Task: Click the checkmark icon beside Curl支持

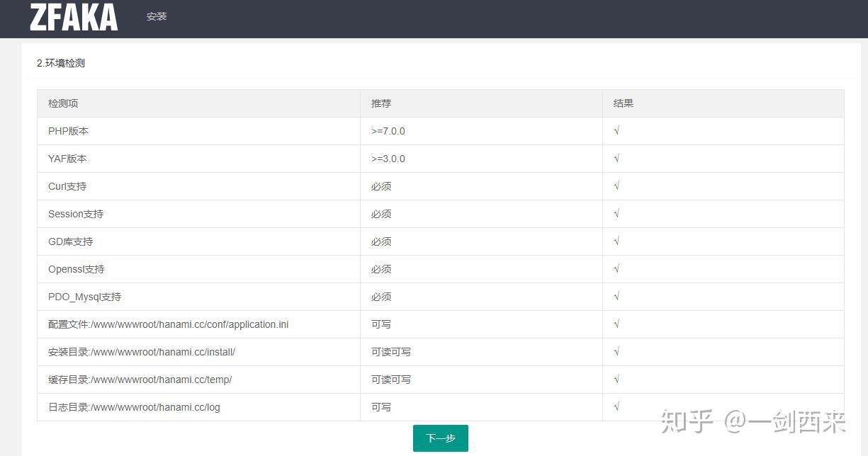Action: (x=616, y=186)
